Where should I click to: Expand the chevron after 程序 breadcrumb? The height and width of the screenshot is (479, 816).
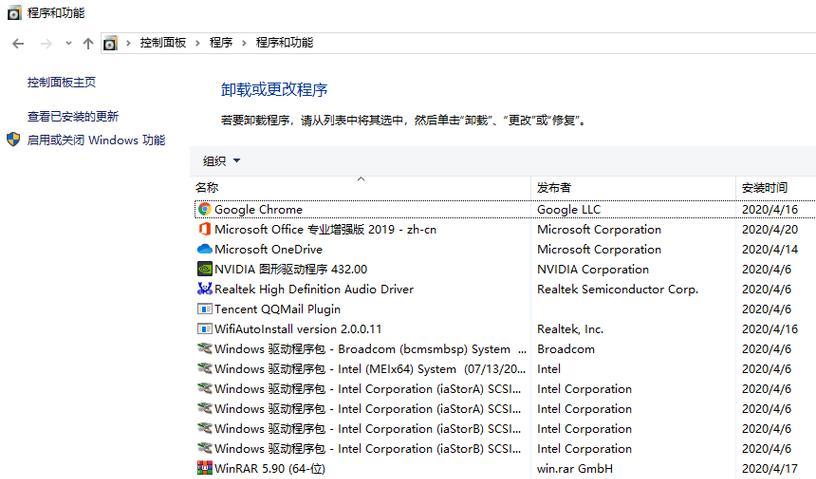(244, 43)
